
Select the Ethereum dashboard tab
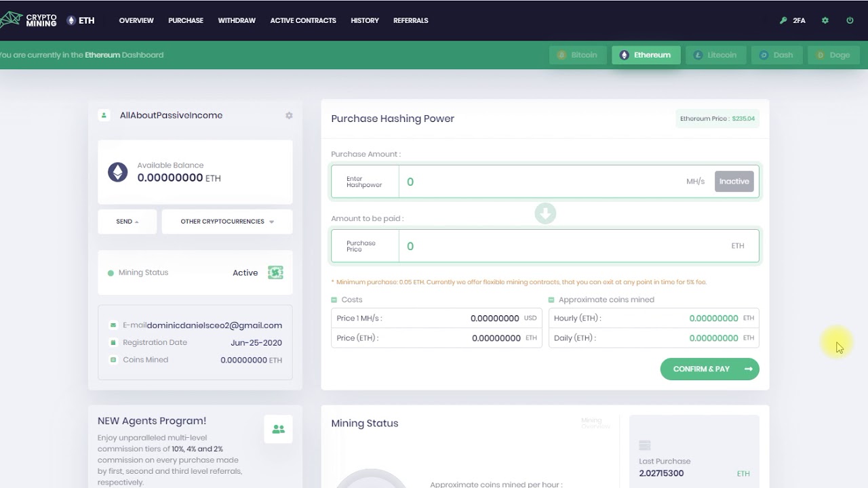point(646,55)
